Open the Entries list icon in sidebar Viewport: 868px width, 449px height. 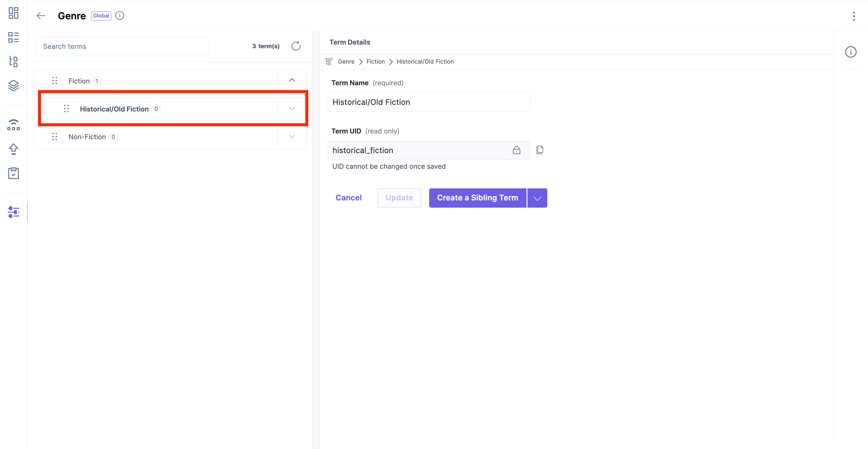(14, 37)
